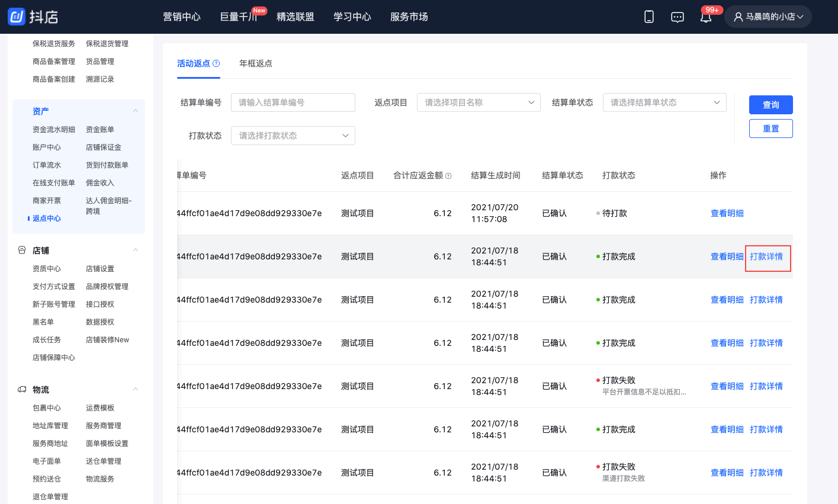Open 精选联盟 in top navigation
The width and height of the screenshot is (838, 504).
coord(296,17)
